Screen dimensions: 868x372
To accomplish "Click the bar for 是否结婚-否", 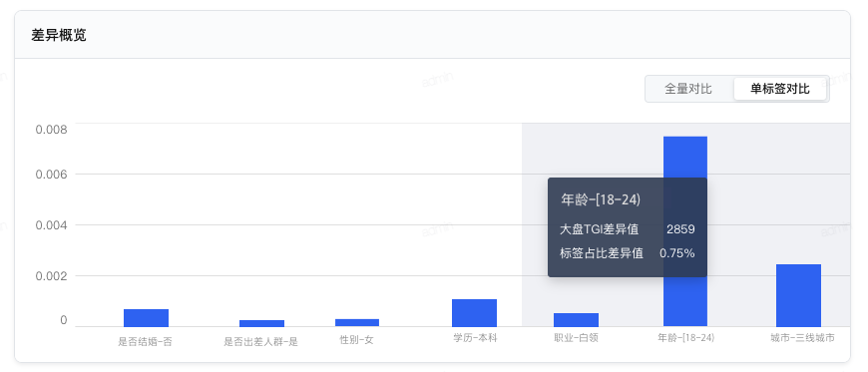I will click(146, 318).
